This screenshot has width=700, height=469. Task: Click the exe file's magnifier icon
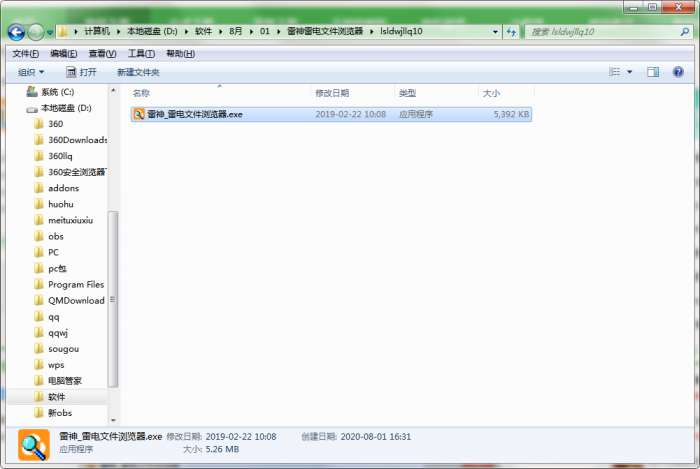139,114
